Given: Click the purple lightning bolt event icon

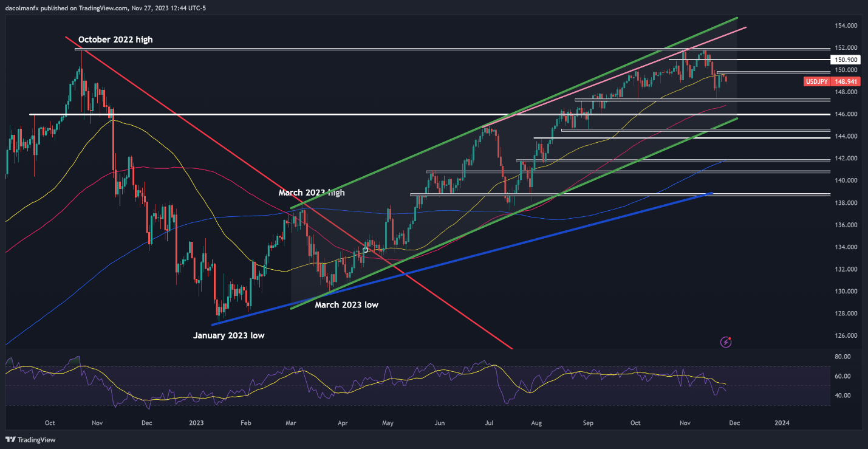Looking at the screenshot, I should pyautogui.click(x=726, y=342).
